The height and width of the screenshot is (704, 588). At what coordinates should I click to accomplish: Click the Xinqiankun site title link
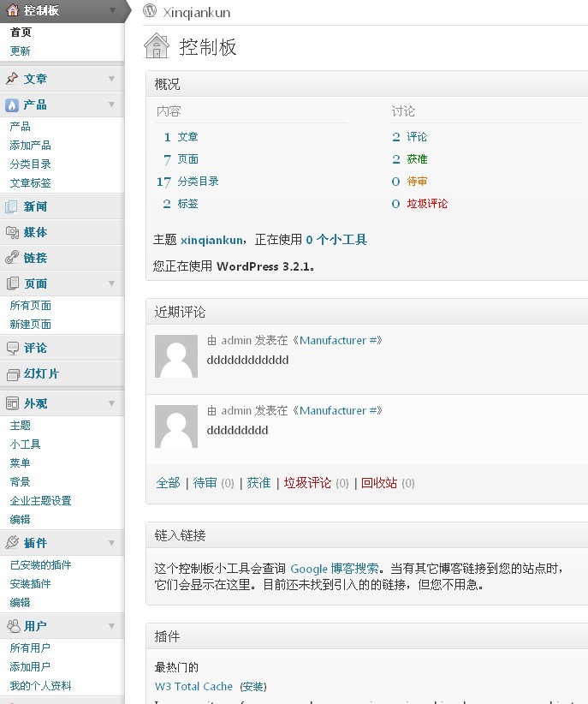click(197, 13)
